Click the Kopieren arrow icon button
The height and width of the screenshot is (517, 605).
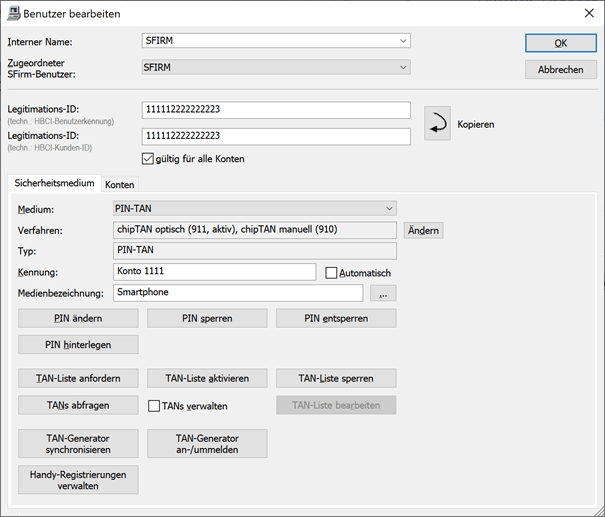click(437, 123)
